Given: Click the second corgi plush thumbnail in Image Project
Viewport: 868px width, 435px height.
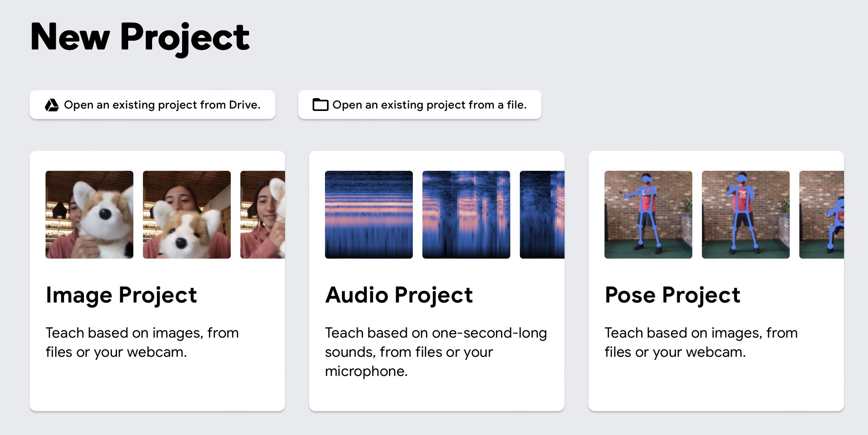Looking at the screenshot, I should click(x=186, y=215).
